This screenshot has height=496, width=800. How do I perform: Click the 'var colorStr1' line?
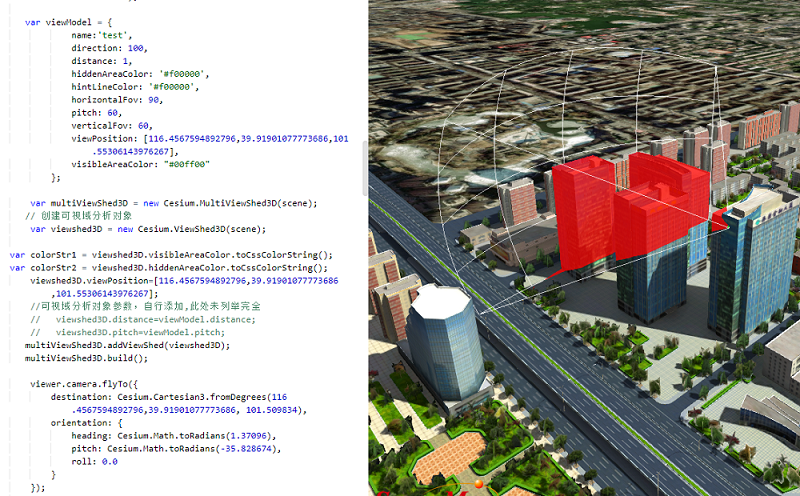point(171,255)
